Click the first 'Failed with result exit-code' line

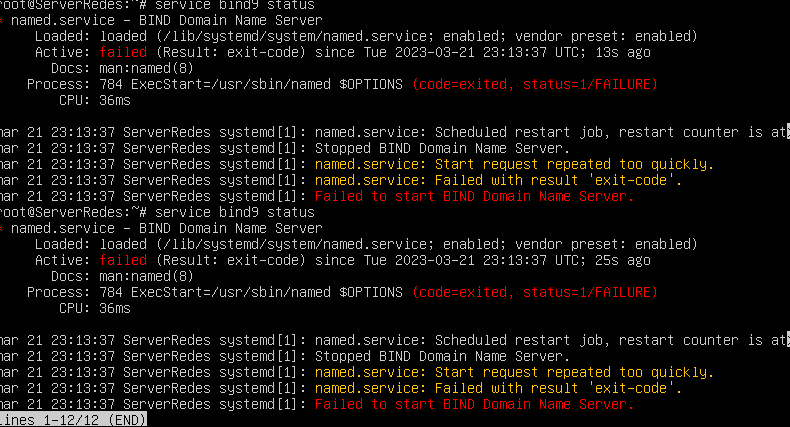pyautogui.click(x=498, y=180)
